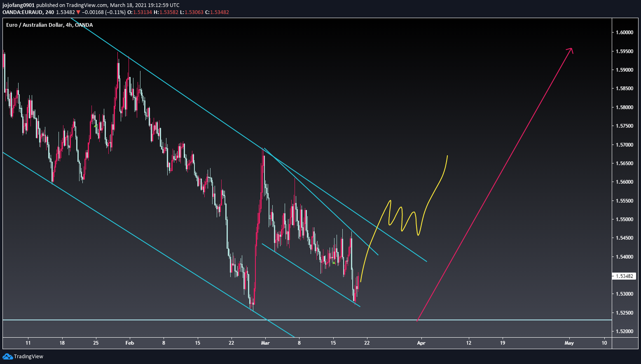The image size is (641, 364).
Task: Click the 1.54000 price axis label
Action: click(x=625, y=257)
